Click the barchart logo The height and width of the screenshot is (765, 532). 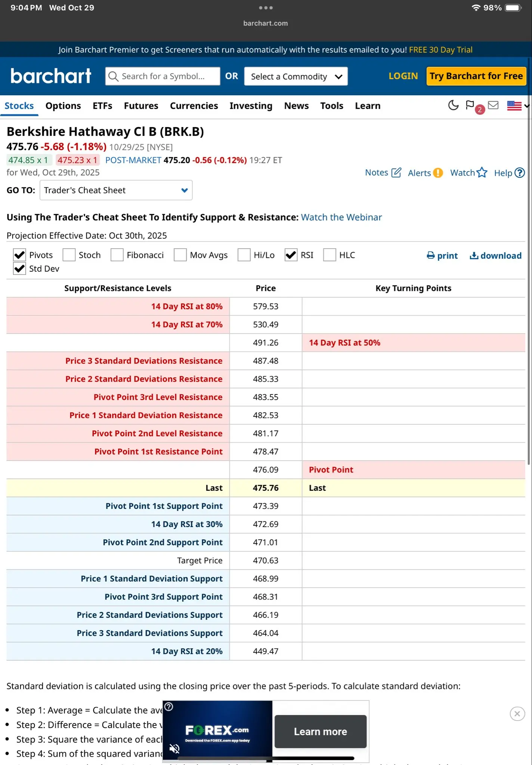(x=51, y=76)
